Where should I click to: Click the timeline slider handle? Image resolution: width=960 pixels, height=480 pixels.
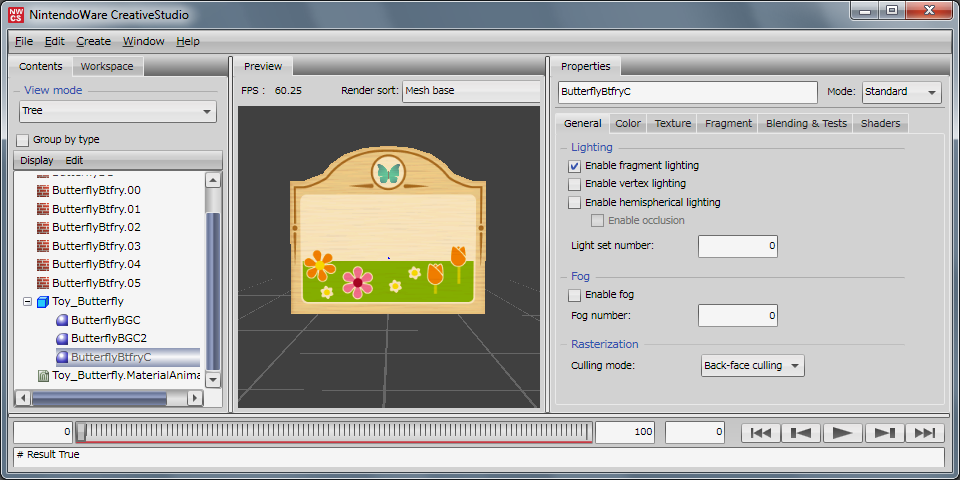[x=81, y=432]
